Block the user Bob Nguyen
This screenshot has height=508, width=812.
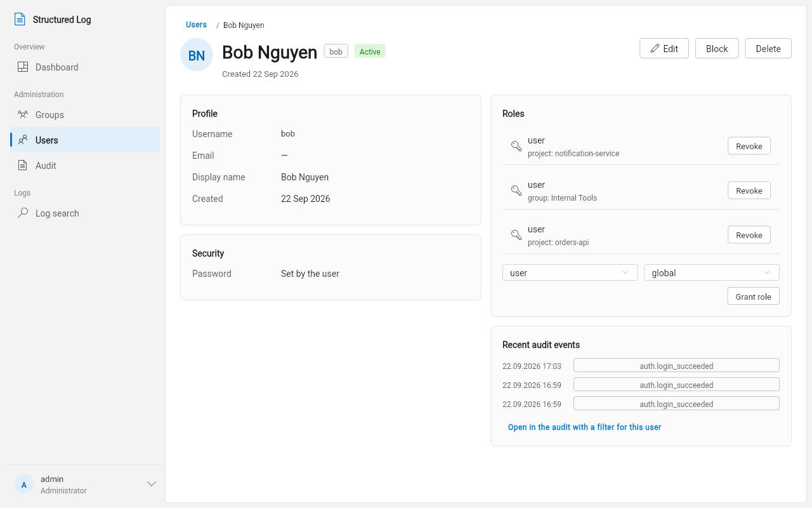point(717,48)
